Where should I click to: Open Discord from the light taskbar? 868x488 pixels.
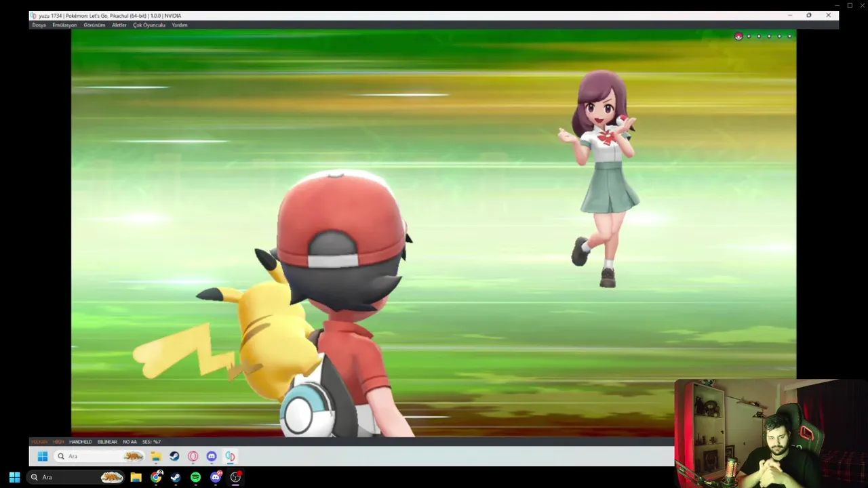click(x=212, y=456)
